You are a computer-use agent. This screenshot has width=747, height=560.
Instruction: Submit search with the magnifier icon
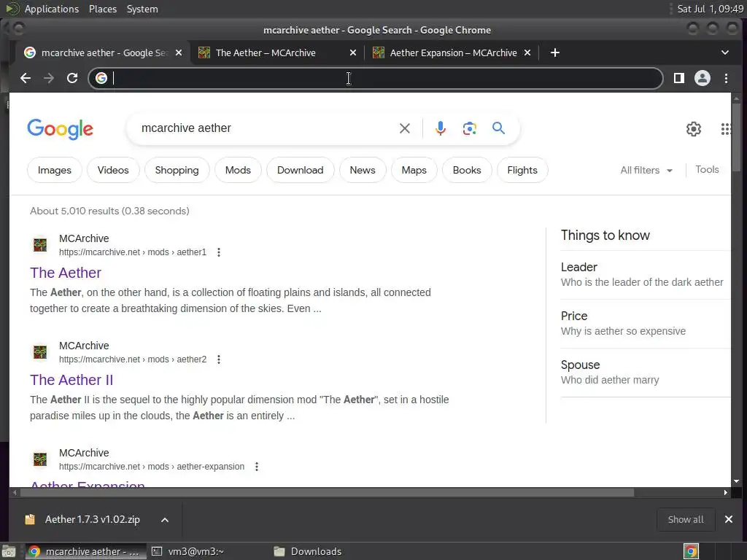pos(498,128)
